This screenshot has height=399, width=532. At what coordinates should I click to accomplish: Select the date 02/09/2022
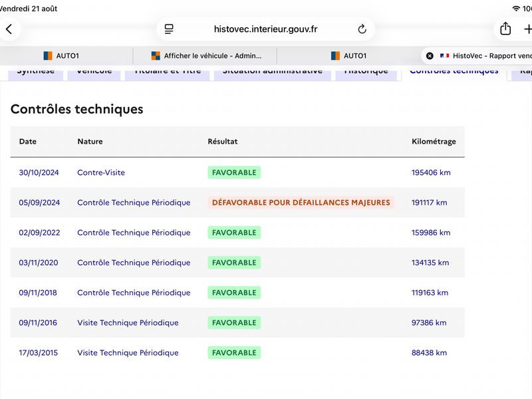point(39,233)
